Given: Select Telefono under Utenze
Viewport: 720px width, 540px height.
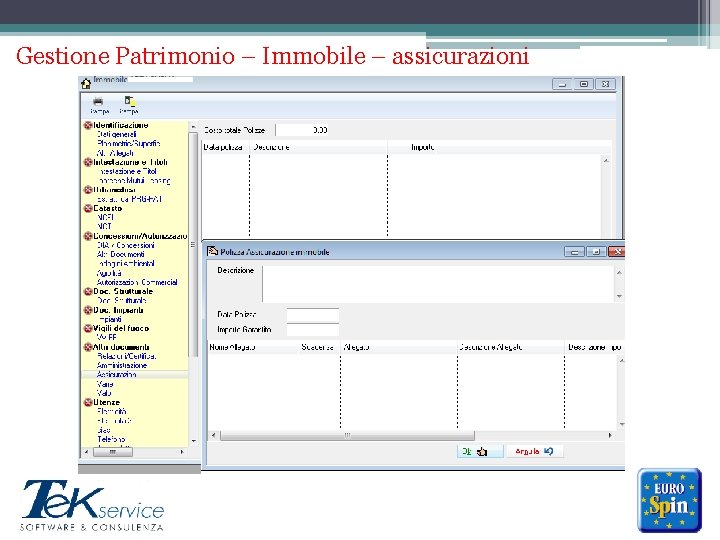Looking at the screenshot, I should click(x=111, y=439).
